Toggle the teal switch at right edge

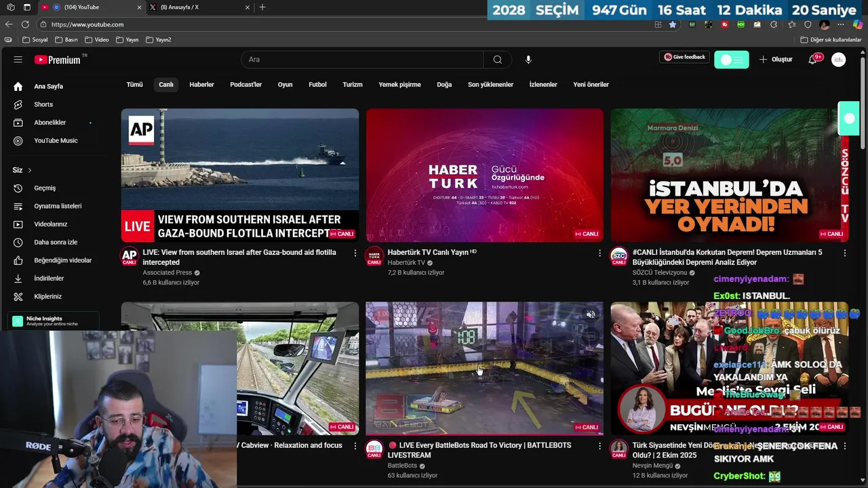click(x=849, y=119)
